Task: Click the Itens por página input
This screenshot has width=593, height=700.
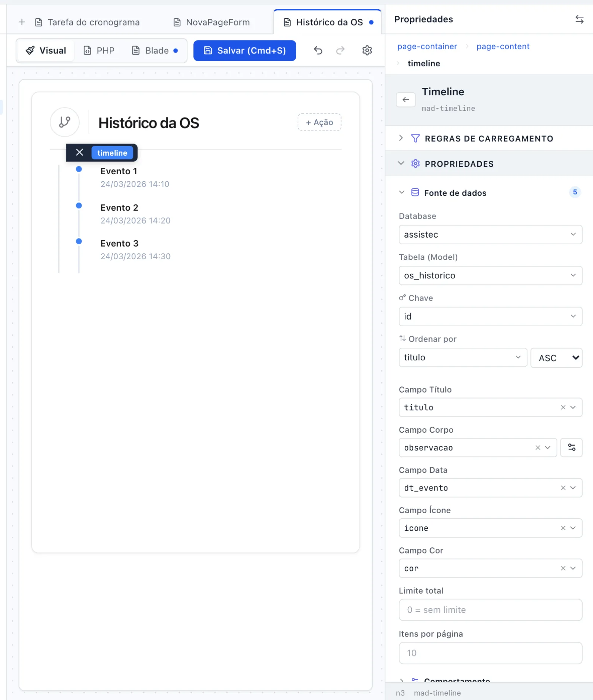Action: [490, 653]
